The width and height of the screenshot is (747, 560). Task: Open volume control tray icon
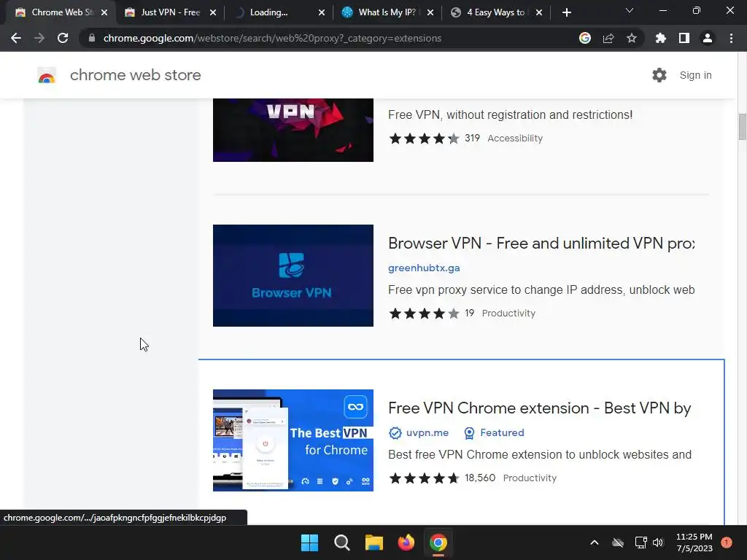pos(659,542)
